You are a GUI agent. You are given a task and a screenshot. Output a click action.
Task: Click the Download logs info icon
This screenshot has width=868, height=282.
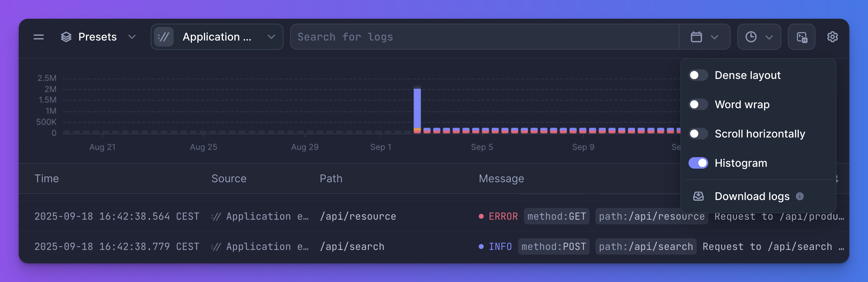pyautogui.click(x=800, y=196)
